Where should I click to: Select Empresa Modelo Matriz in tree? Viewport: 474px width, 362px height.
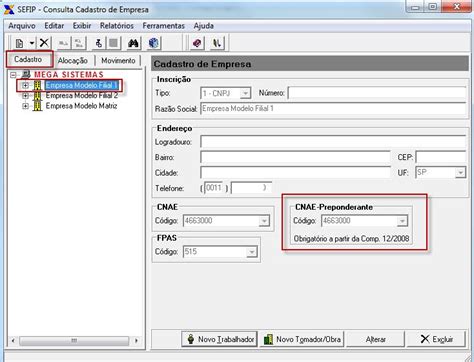pos(81,106)
